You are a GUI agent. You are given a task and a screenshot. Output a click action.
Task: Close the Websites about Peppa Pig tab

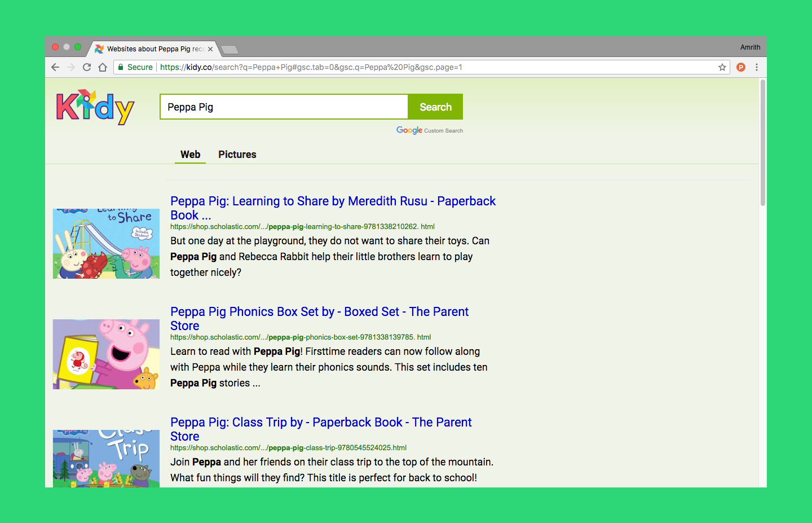pos(210,49)
